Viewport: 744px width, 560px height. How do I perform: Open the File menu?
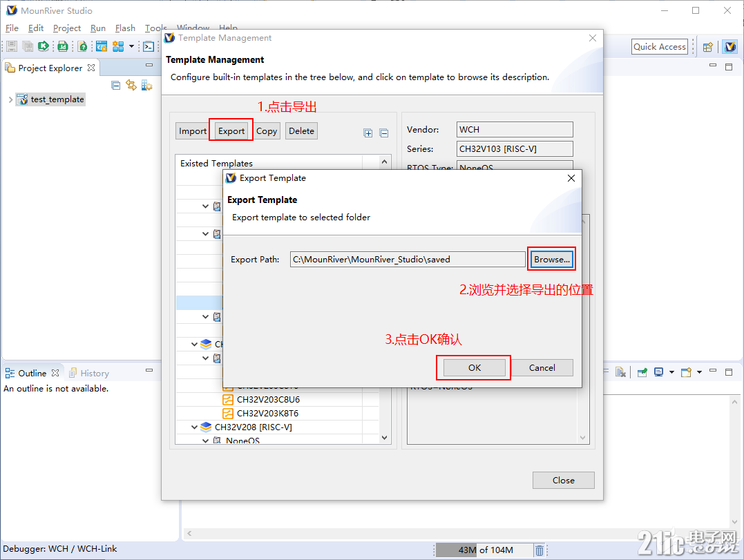12,28
